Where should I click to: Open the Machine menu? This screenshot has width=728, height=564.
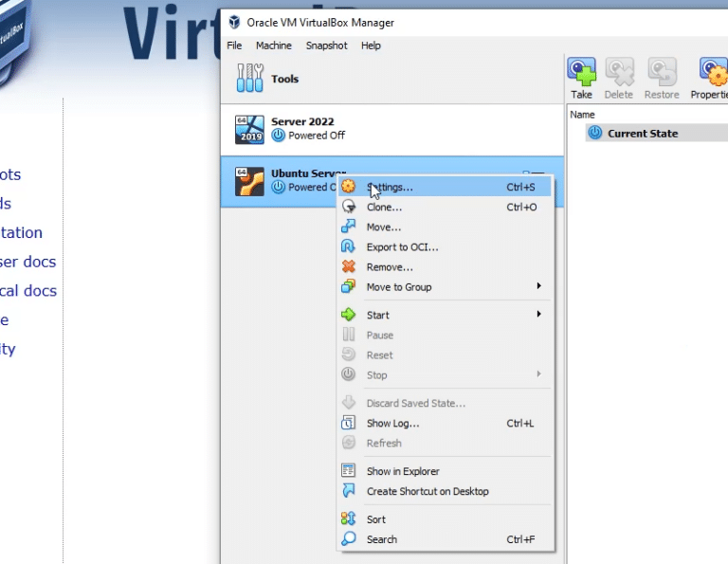(273, 45)
